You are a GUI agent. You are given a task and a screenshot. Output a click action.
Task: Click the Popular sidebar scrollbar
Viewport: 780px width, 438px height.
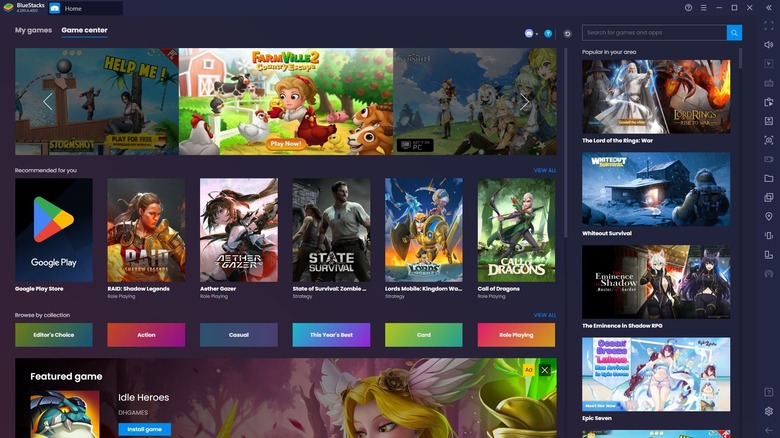740,58
